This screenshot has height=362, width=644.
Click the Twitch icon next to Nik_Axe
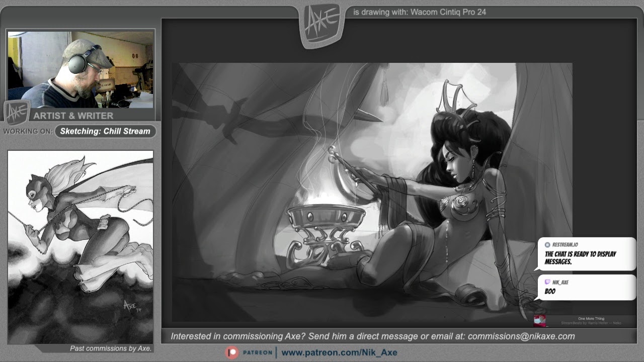[547, 282]
